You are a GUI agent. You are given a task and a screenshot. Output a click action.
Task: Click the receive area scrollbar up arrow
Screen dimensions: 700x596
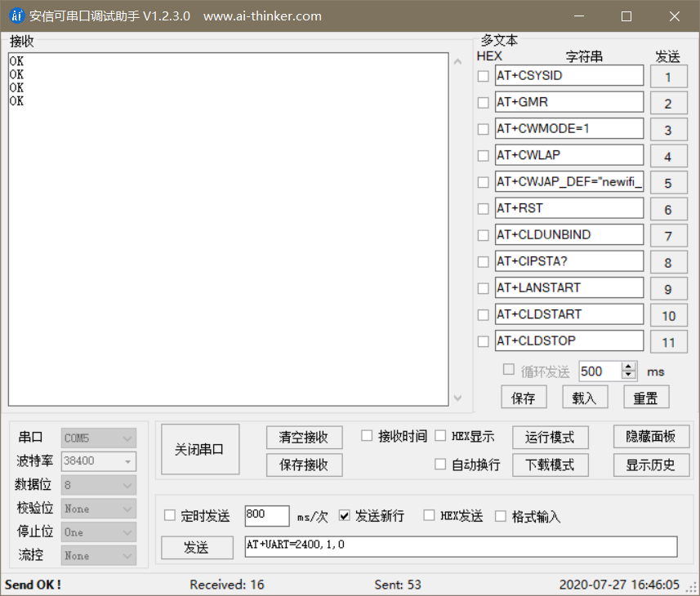(457, 61)
